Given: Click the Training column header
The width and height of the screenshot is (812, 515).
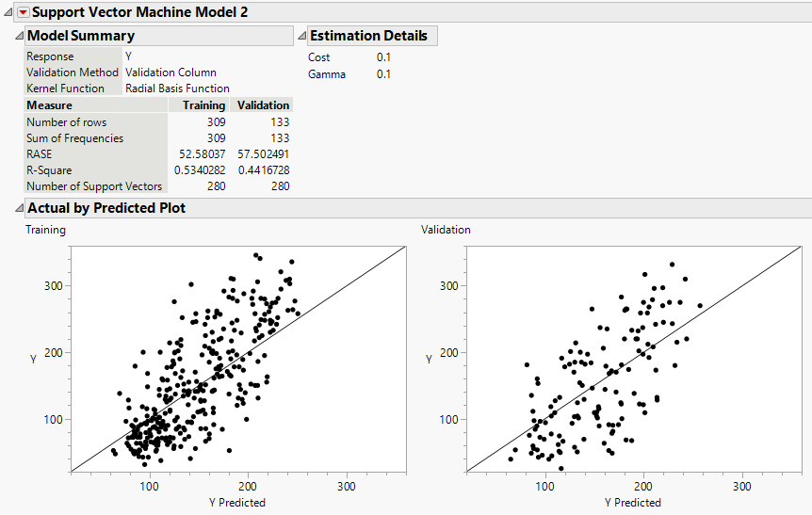Looking at the screenshot, I should tap(203, 105).
